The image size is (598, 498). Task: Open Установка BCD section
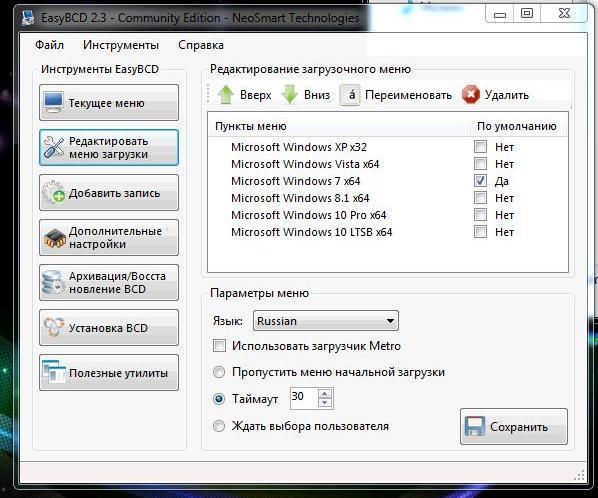pos(109,328)
